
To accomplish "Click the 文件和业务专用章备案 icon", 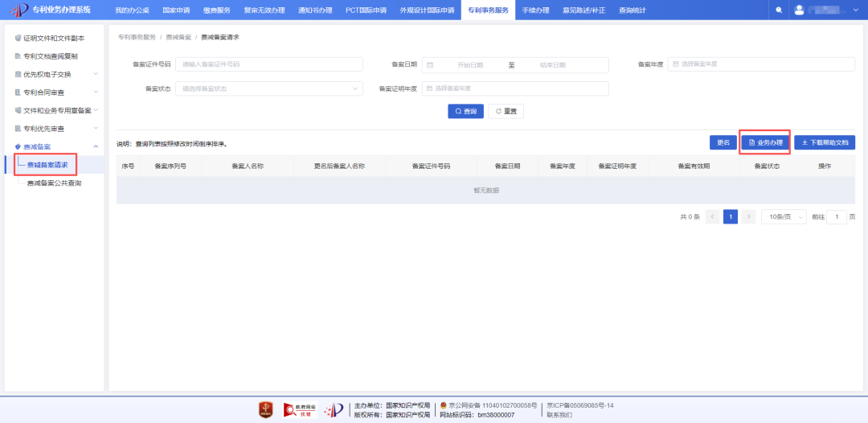I will pos(18,111).
